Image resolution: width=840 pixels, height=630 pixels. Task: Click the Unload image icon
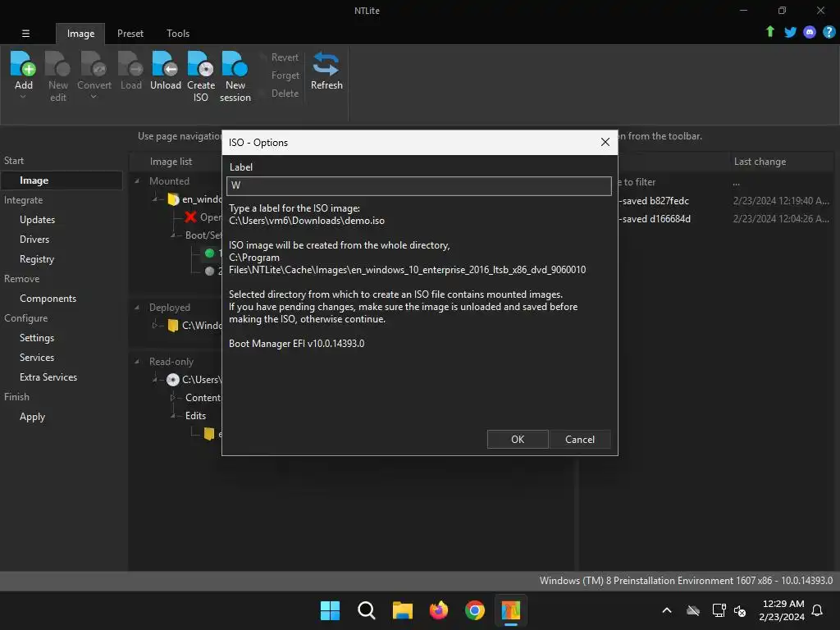point(165,64)
